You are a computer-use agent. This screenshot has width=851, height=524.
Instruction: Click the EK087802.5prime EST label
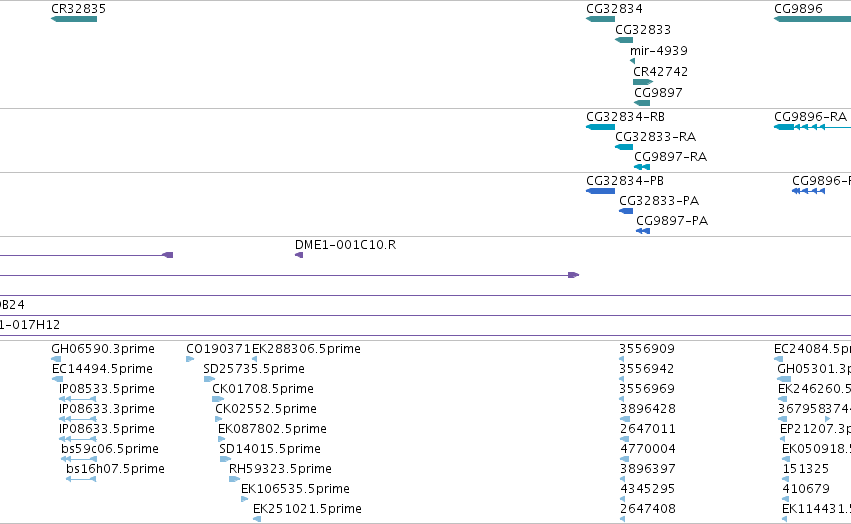(x=272, y=429)
